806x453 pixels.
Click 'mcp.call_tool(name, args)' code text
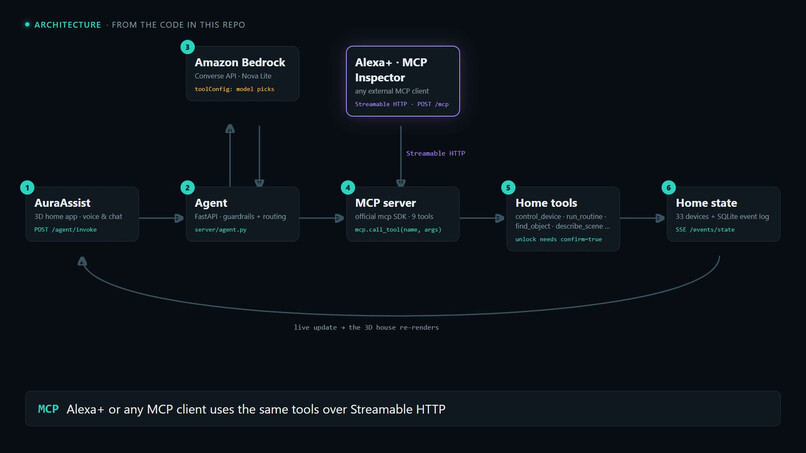(398, 230)
